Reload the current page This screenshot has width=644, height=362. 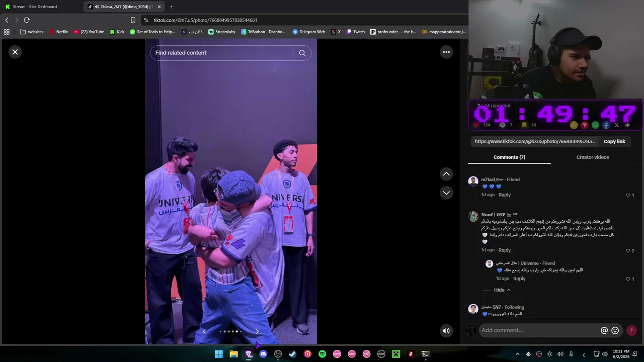click(27, 20)
